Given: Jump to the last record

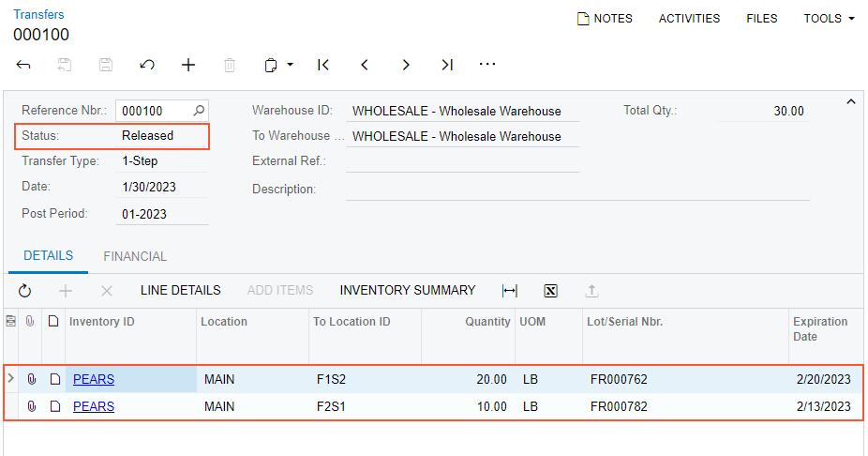Looking at the screenshot, I should 447,65.
